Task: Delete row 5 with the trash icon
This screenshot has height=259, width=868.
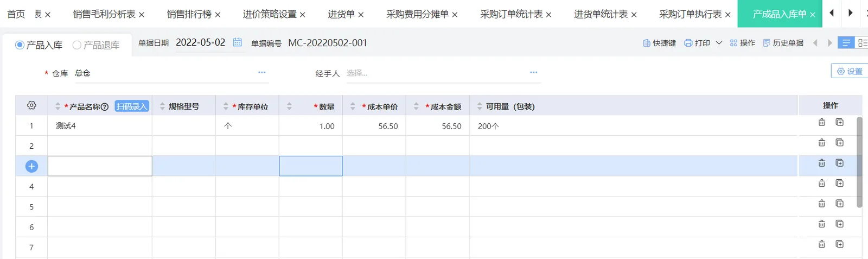Action: click(x=821, y=204)
